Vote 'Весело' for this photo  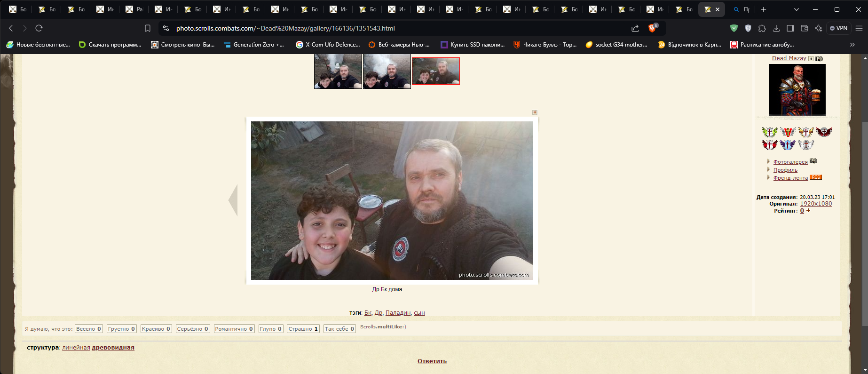point(89,329)
